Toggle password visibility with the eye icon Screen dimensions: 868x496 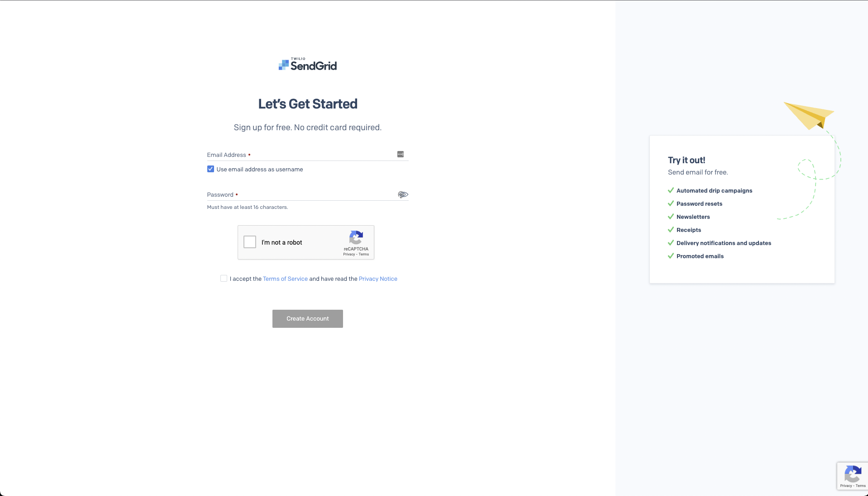pos(403,194)
